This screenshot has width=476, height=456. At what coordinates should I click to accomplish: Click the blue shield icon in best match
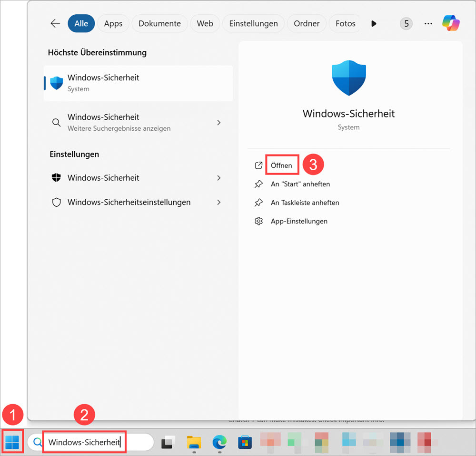point(57,83)
